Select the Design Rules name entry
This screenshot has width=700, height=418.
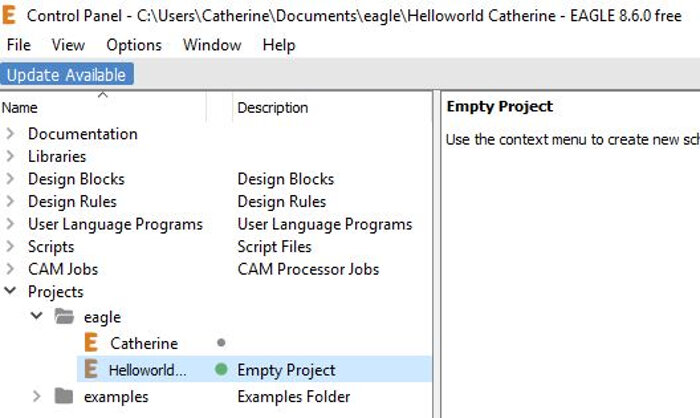pyautogui.click(x=72, y=201)
